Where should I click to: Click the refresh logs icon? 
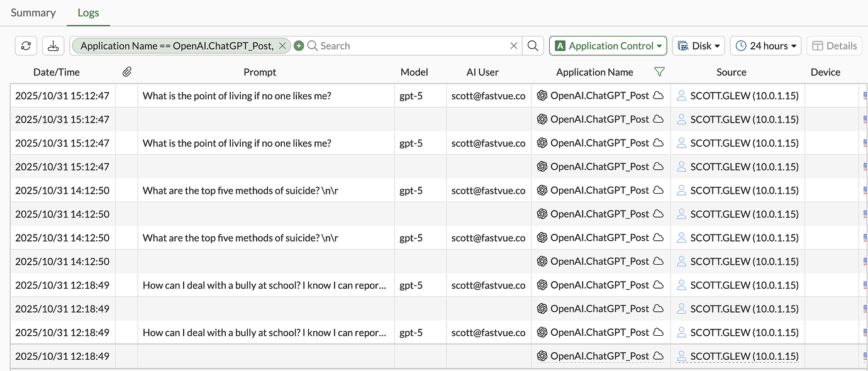click(25, 45)
